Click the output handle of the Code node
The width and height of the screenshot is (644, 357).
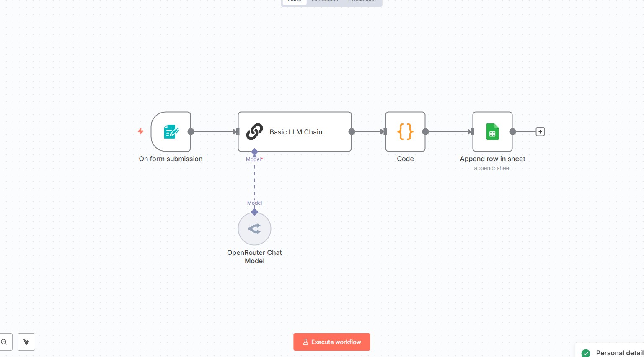point(425,131)
